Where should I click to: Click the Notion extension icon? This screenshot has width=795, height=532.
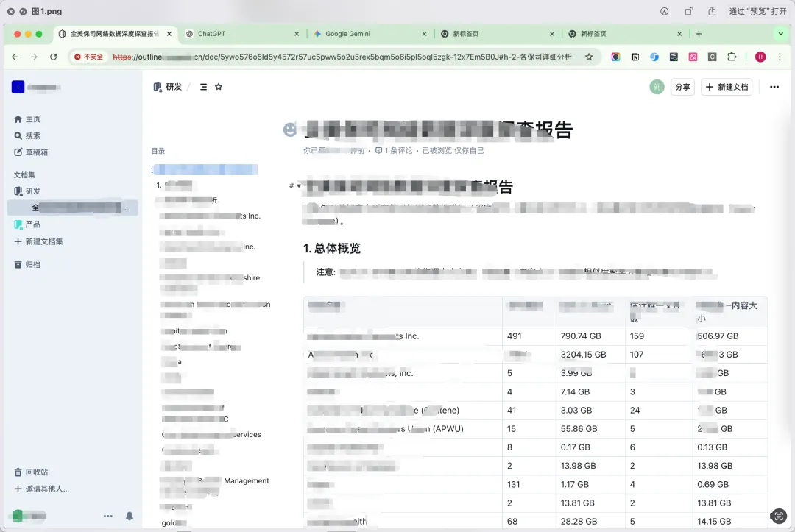tap(635, 57)
